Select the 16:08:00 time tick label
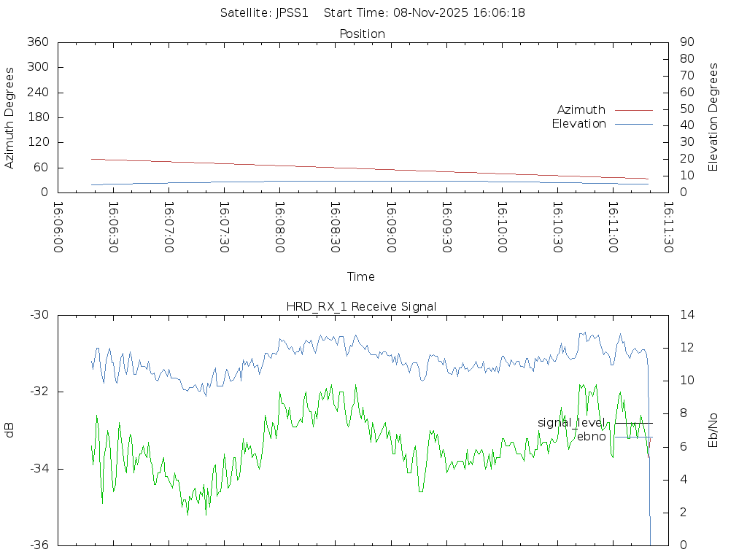The height and width of the screenshot is (560, 747). 279,227
